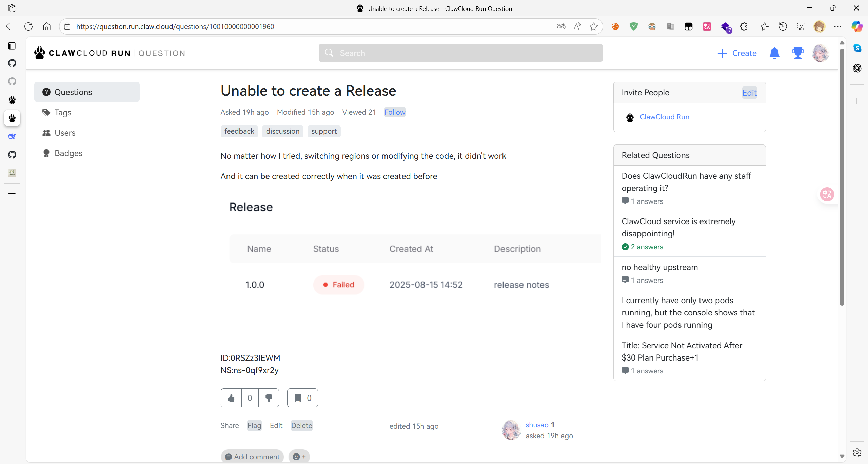This screenshot has height=464, width=868.
Task: Click the page vertical scrollbar thumb
Action: tap(842, 176)
